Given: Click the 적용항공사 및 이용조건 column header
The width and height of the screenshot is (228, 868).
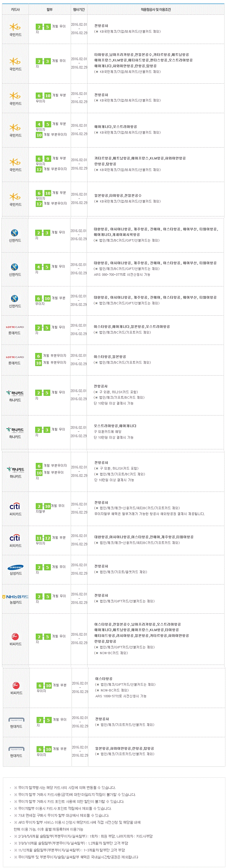Looking at the screenshot, I should point(156,10).
